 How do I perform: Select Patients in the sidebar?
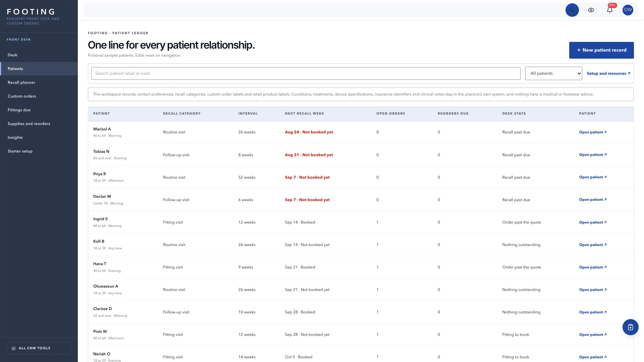click(39, 69)
